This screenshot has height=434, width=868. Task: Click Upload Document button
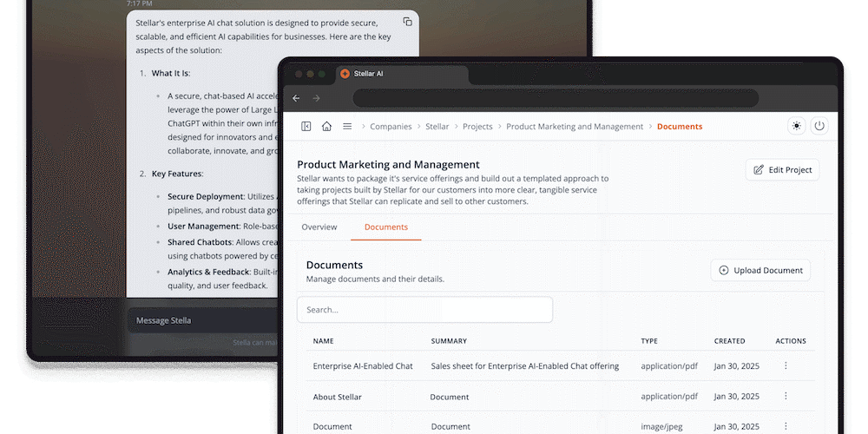[760, 270]
